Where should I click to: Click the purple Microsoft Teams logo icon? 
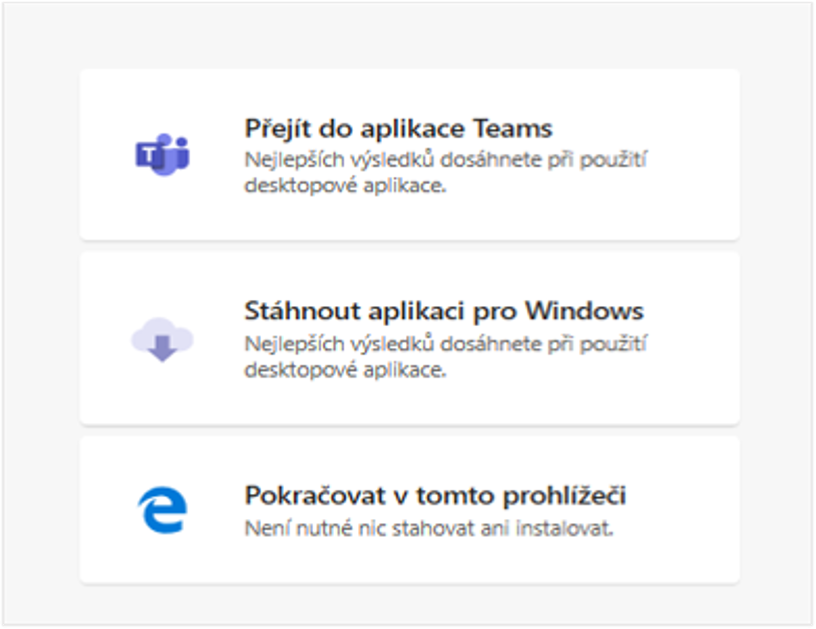click(162, 155)
